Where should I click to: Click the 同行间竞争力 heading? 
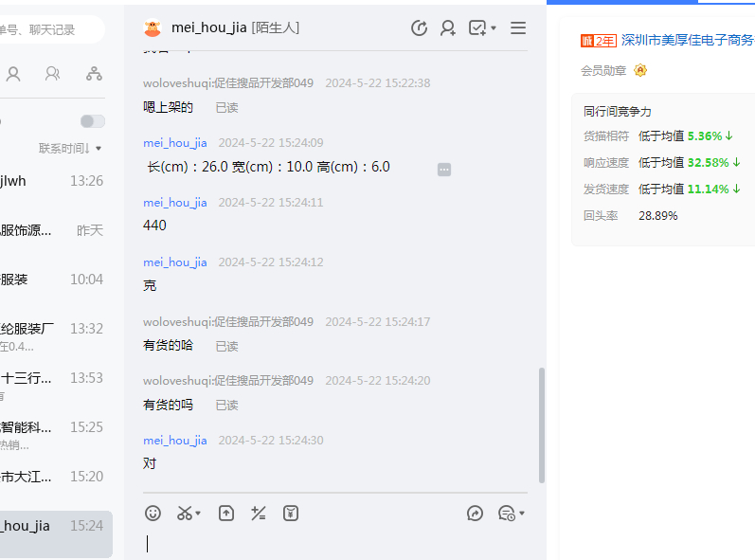[618, 112]
